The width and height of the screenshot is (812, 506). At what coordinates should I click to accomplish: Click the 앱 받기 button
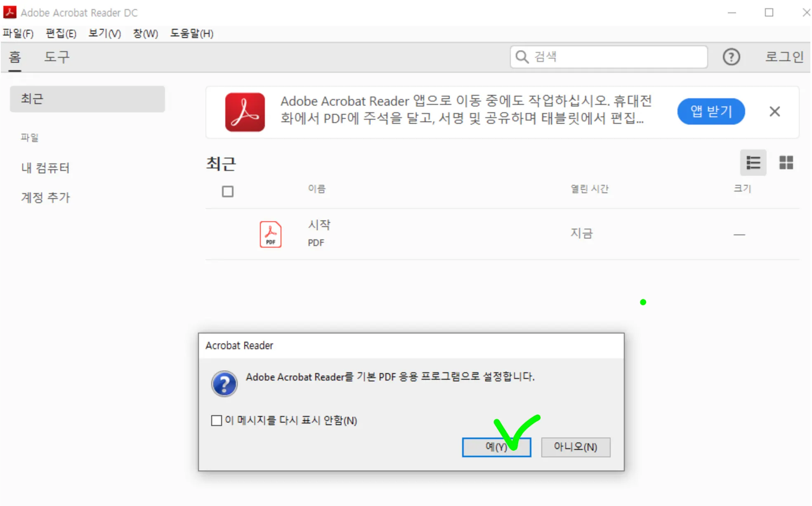(x=710, y=111)
